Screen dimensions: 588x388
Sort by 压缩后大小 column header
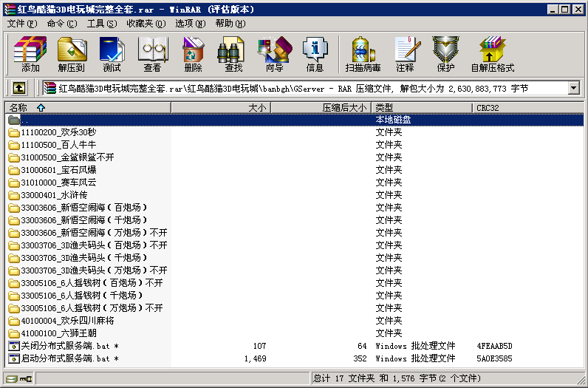point(344,108)
